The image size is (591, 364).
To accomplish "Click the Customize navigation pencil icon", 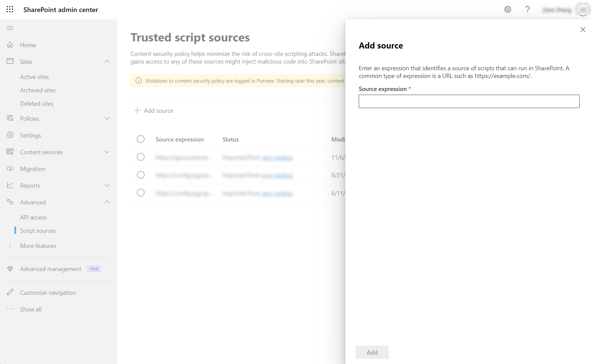I will (10, 292).
